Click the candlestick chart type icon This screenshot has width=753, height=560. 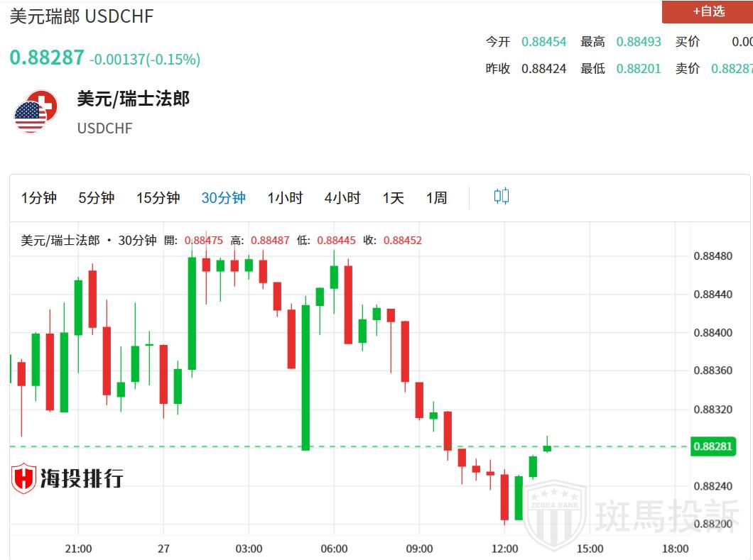501,197
